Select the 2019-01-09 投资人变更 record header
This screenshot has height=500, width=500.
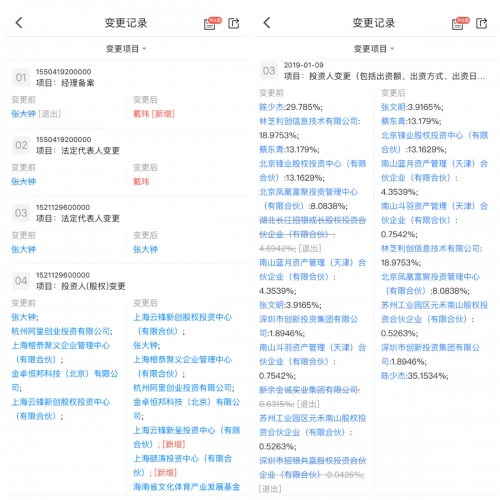(372, 71)
